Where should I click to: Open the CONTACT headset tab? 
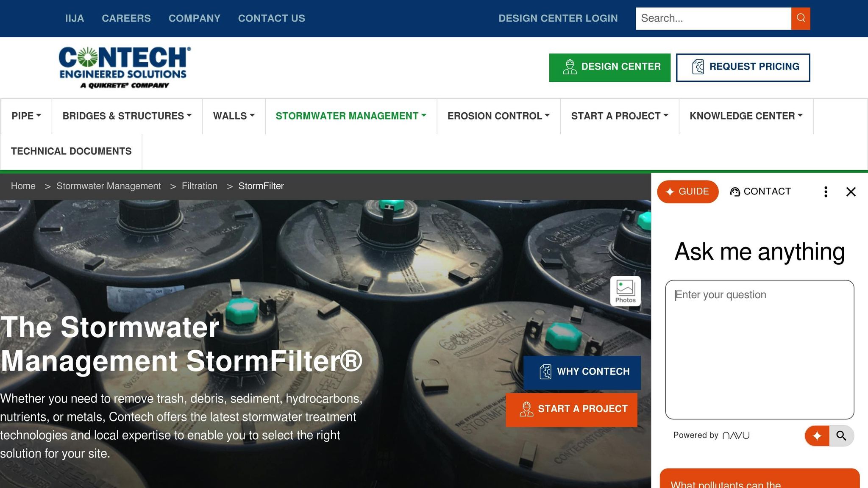point(760,191)
